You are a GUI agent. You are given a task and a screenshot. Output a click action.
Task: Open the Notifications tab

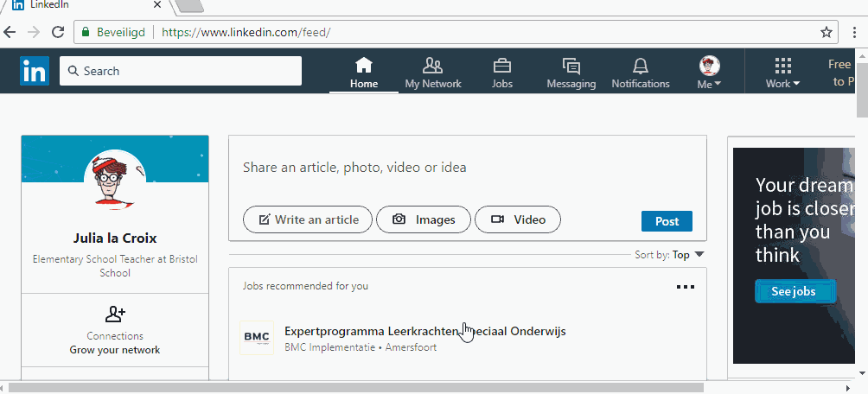[x=641, y=73]
